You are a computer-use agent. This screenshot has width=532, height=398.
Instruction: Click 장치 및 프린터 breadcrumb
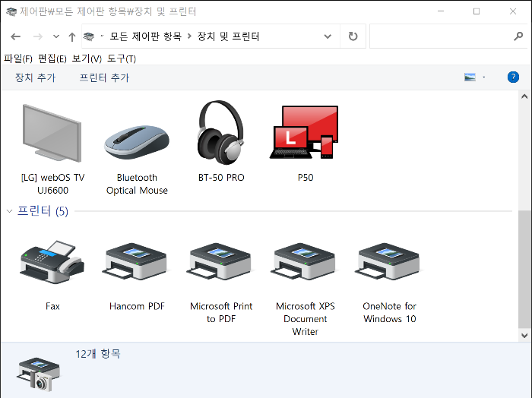pos(228,36)
